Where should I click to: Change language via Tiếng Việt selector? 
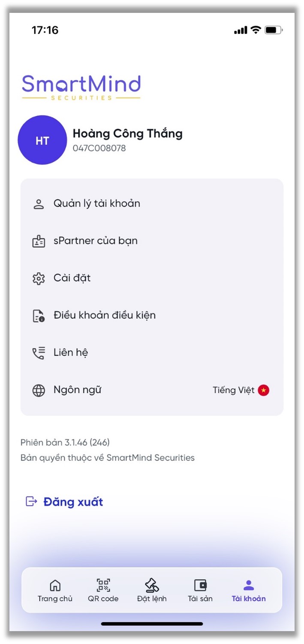click(241, 390)
